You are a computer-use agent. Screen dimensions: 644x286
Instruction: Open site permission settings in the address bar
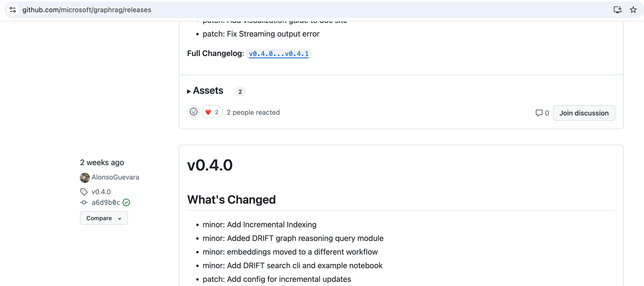13,10
